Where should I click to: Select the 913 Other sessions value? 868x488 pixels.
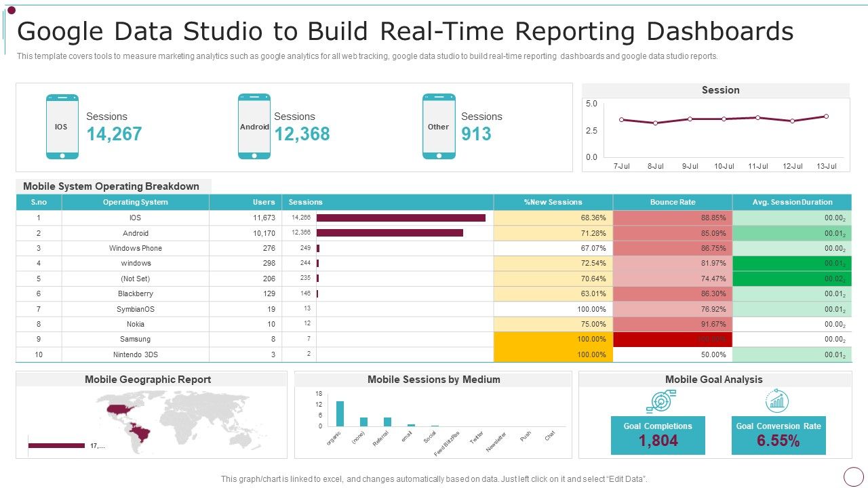coord(476,134)
